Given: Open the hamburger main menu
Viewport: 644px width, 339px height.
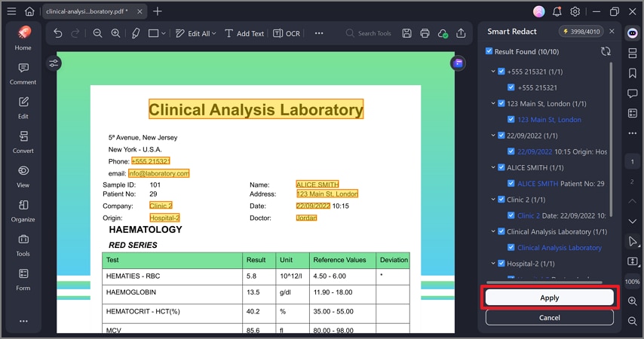Looking at the screenshot, I should (11, 11).
